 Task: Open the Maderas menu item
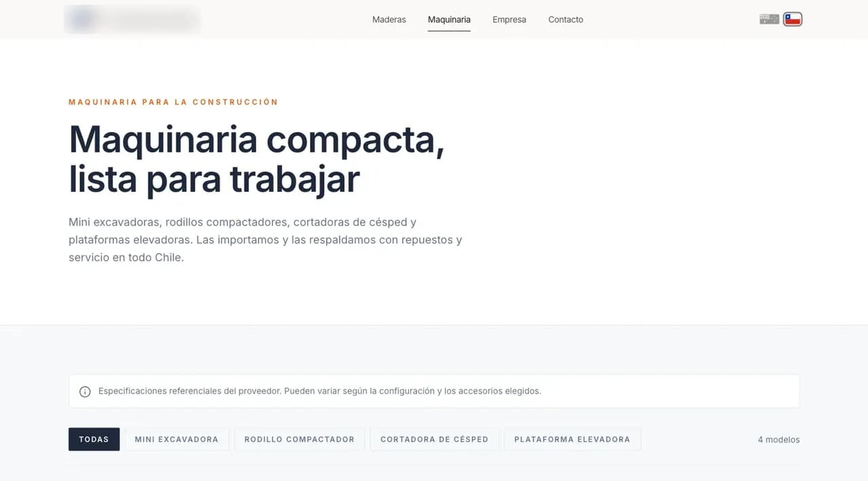click(389, 20)
